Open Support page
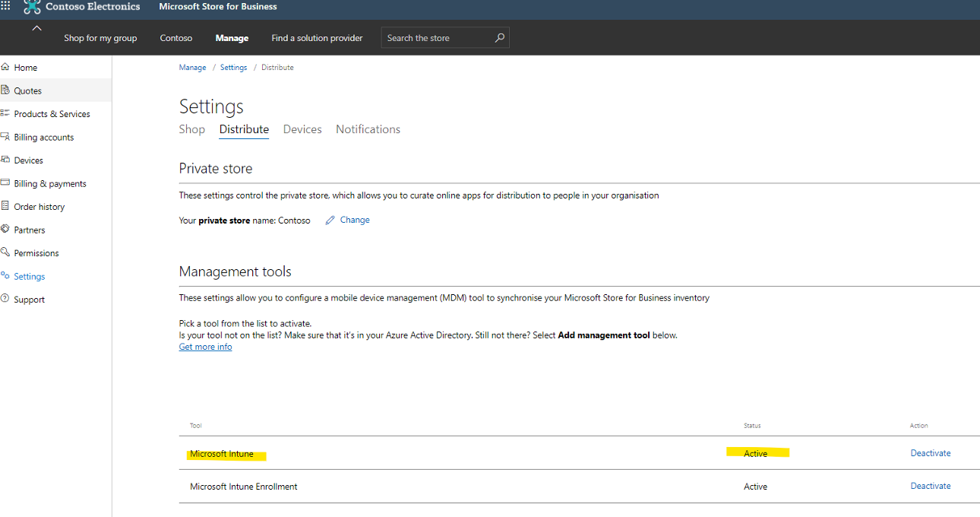Screen dimensions: 980x517 click(x=30, y=300)
